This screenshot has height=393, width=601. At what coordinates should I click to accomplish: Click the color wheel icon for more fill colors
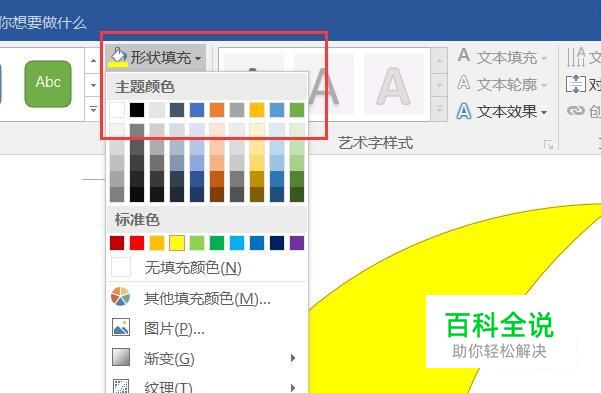click(121, 296)
